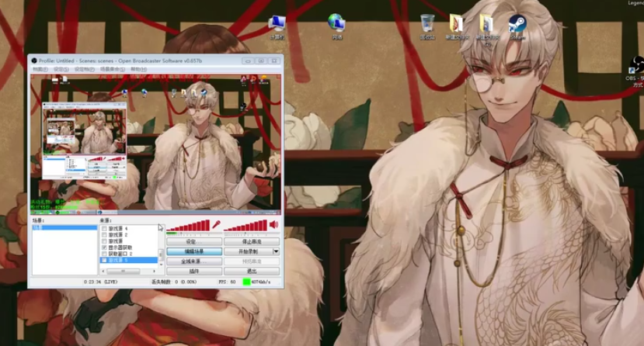
Task: Mute desktop audio using the speaker icon
Action: click(274, 224)
